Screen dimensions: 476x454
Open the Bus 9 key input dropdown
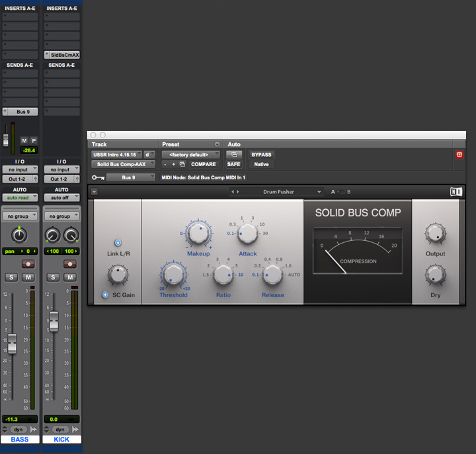coord(131,177)
